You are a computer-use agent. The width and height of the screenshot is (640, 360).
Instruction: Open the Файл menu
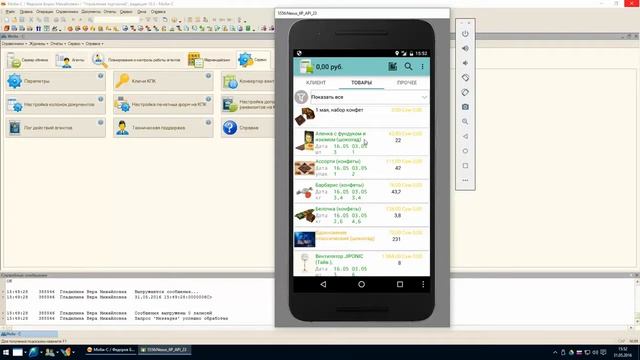tap(10, 12)
